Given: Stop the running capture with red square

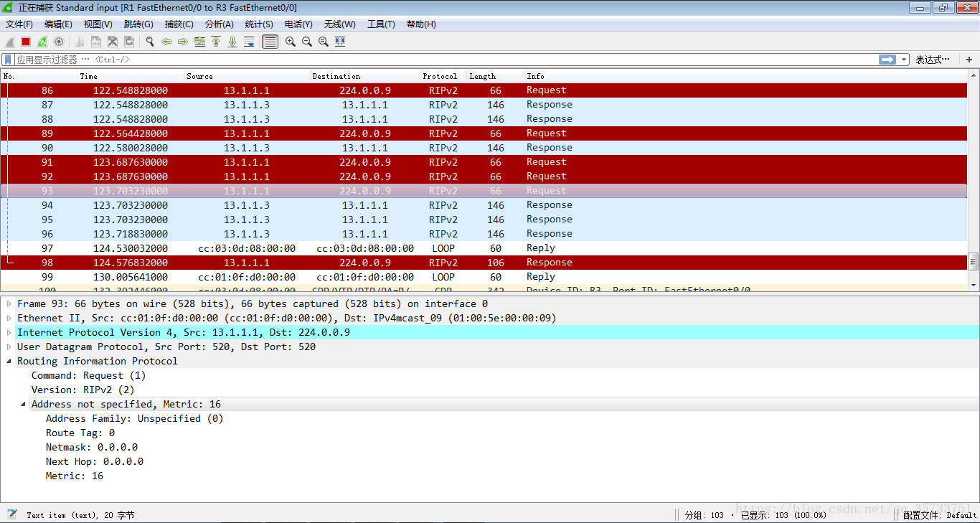Looking at the screenshot, I should pyautogui.click(x=26, y=42).
